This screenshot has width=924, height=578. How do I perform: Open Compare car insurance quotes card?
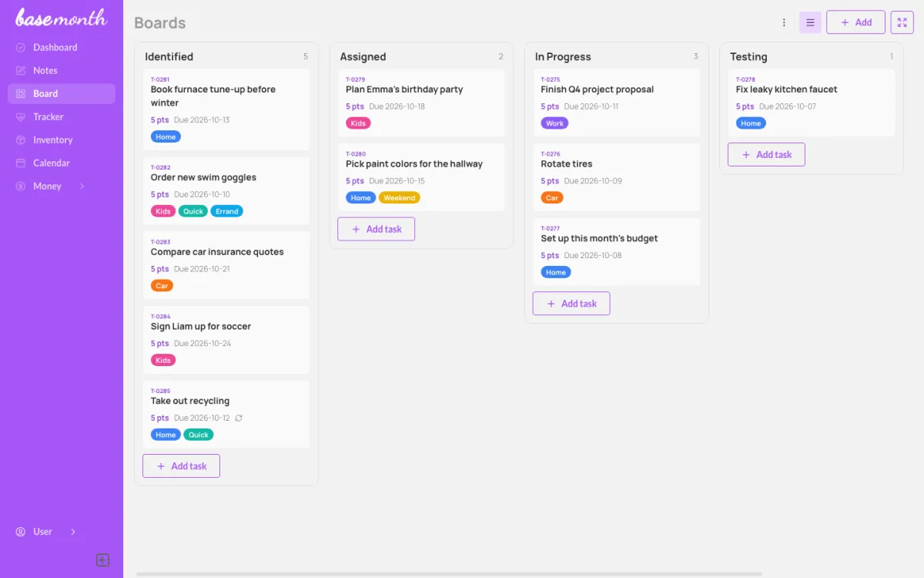(x=226, y=265)
